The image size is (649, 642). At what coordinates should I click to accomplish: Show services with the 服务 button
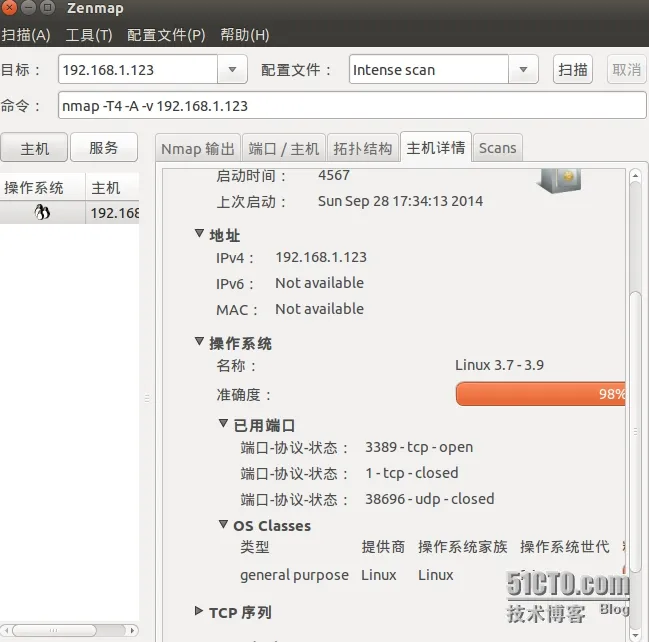pos(104,147)
